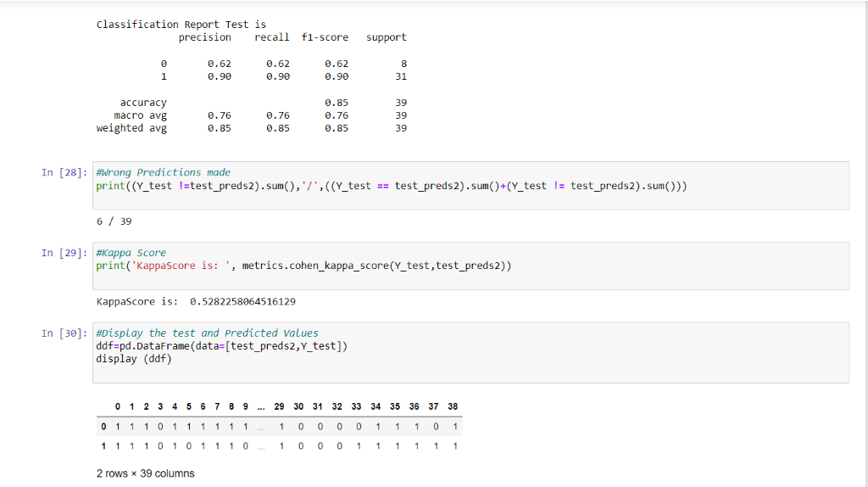The width and height of the screenshot is (868, 487).
Task: Click the 'support' column label
Action: click(387, 37)
